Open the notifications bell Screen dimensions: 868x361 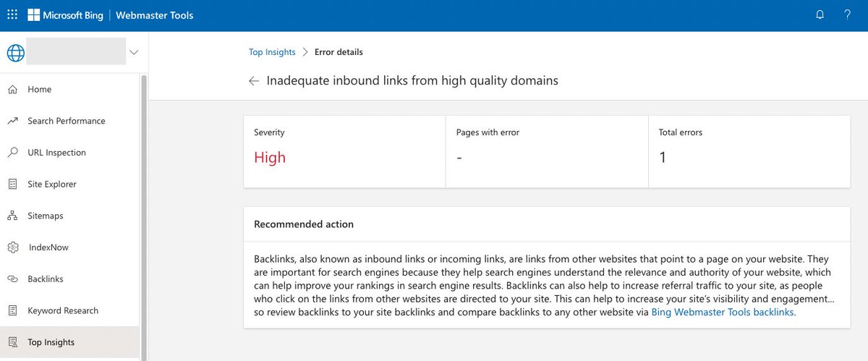tap(820, 14)
